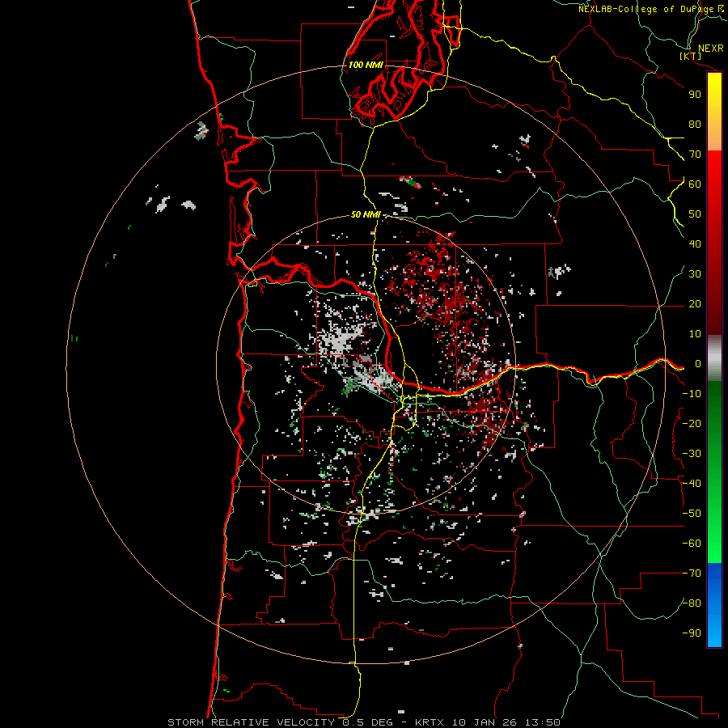Click the 10 knot label on the scale
The image size is (728, 728).
click(x=695, y=334)
